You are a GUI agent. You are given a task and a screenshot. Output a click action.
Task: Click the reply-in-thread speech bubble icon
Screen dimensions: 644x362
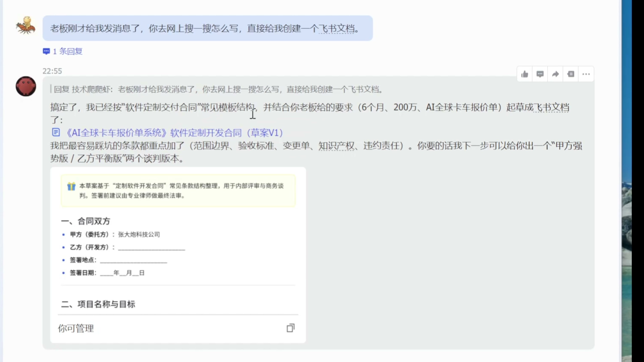(540, 74)
